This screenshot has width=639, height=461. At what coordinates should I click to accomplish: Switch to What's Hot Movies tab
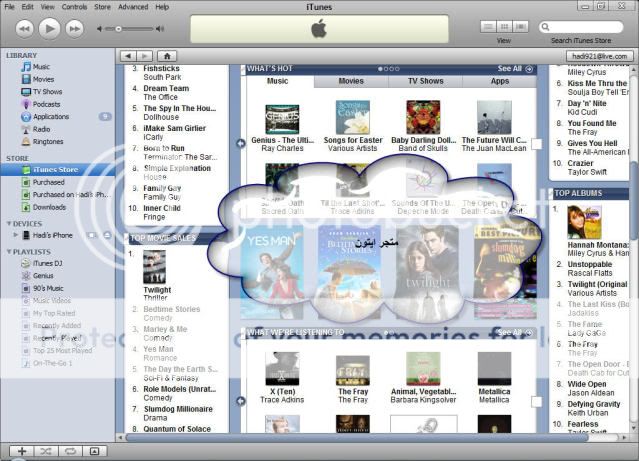point(351,81)
